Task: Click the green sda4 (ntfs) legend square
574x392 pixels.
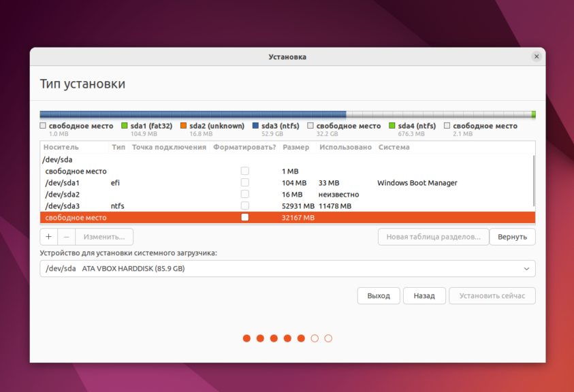Action: click(392, 126)
